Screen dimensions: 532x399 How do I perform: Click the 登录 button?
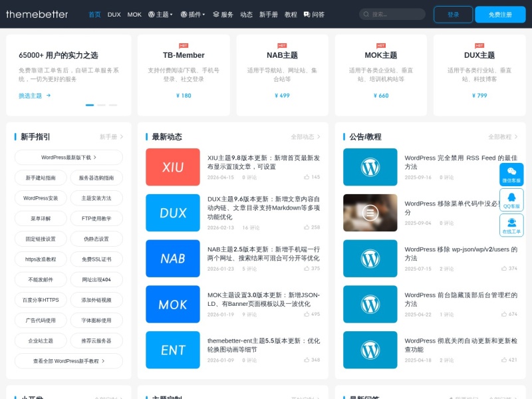click(453, 15)
